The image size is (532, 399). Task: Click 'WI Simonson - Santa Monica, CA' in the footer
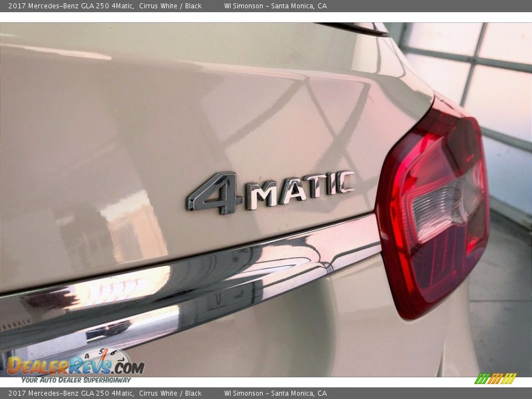pos(275,393)
